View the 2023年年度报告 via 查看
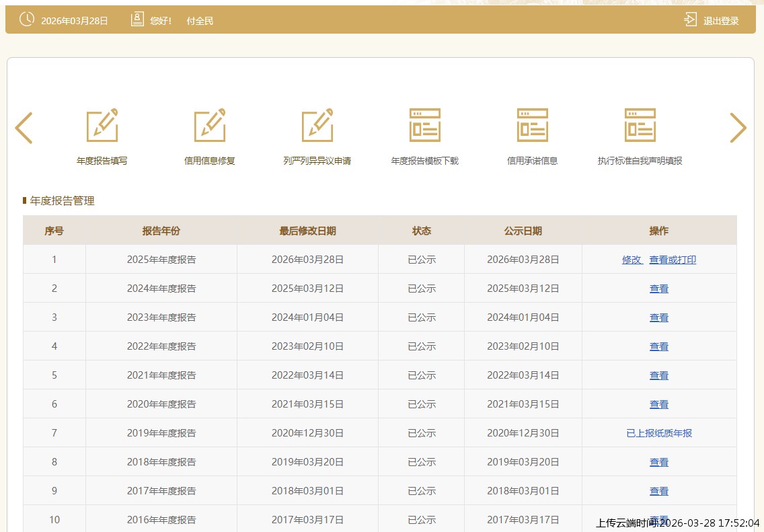 tap(659, 317)
